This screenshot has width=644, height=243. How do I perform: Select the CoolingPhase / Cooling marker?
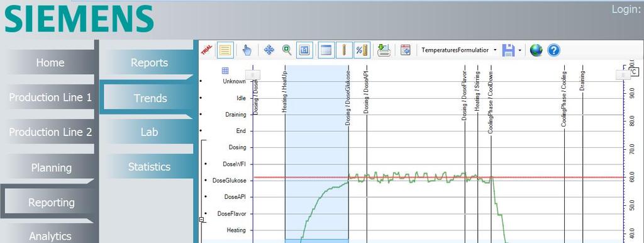pyautogui.click(x=564, y=99)
